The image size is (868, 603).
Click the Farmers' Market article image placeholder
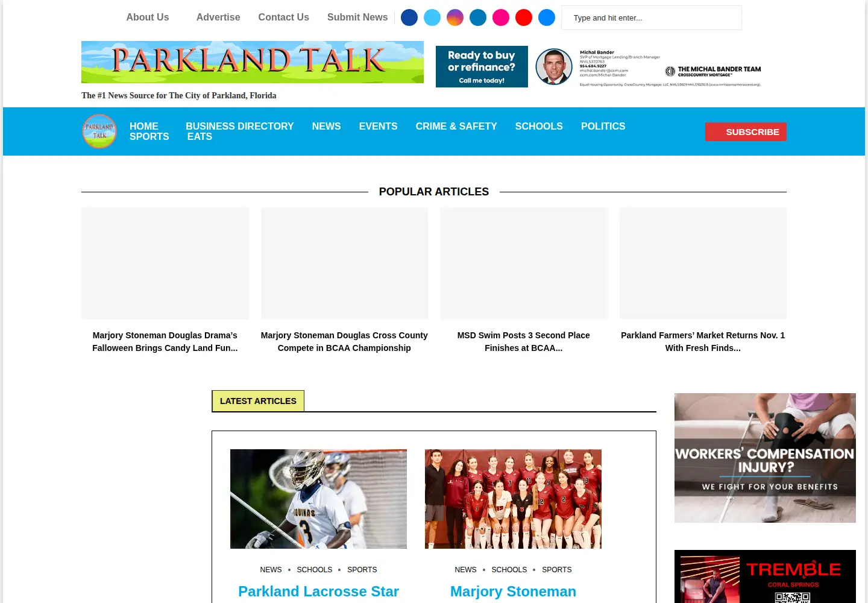coord(703,263)
